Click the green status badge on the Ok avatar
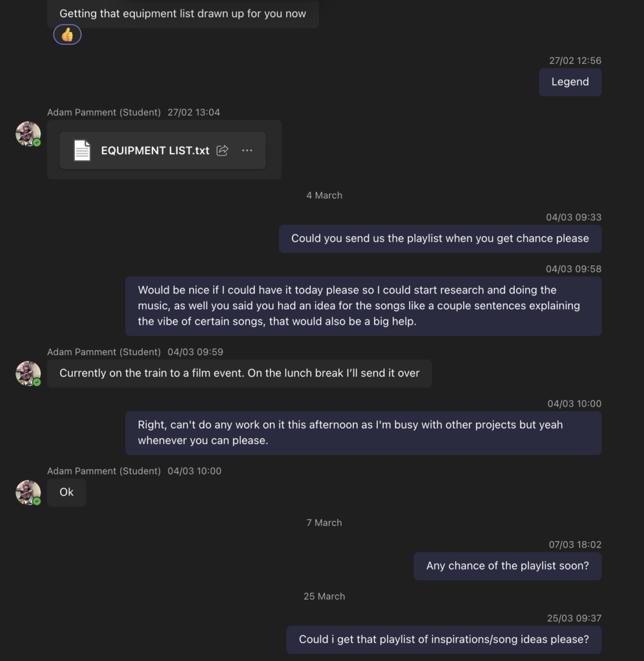Image resolution: width=644 pixels, height=661 pixels. pos(37,501)
